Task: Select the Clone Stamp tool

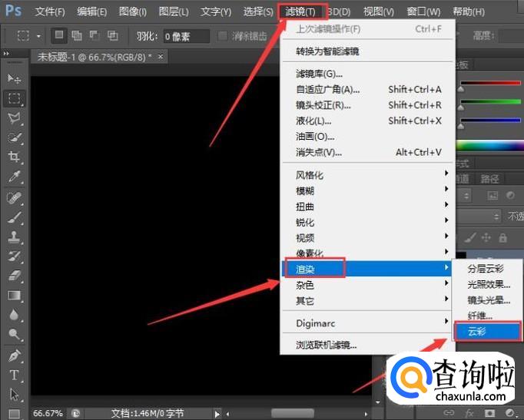Action: point(14,237)
